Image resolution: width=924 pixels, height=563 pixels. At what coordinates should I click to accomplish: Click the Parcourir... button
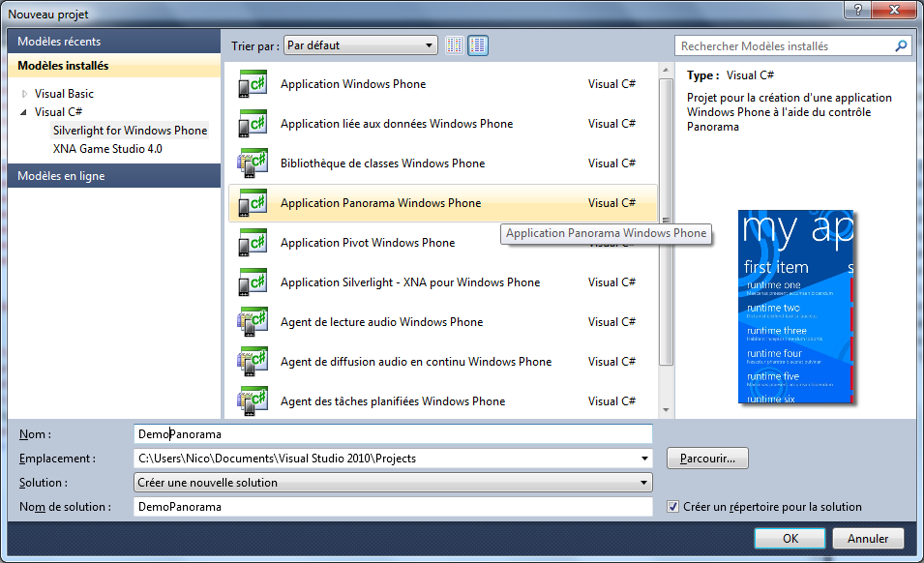tap(707, 459)
